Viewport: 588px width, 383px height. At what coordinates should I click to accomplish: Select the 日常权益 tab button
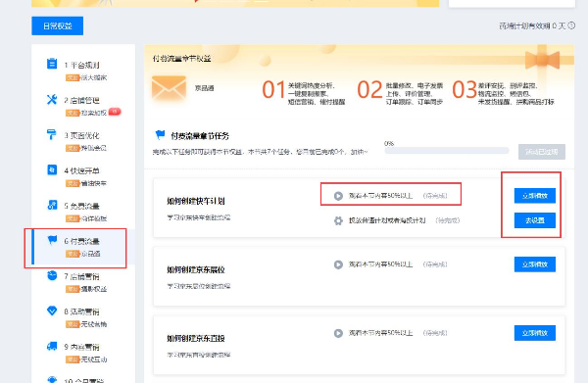coord(58,25)
